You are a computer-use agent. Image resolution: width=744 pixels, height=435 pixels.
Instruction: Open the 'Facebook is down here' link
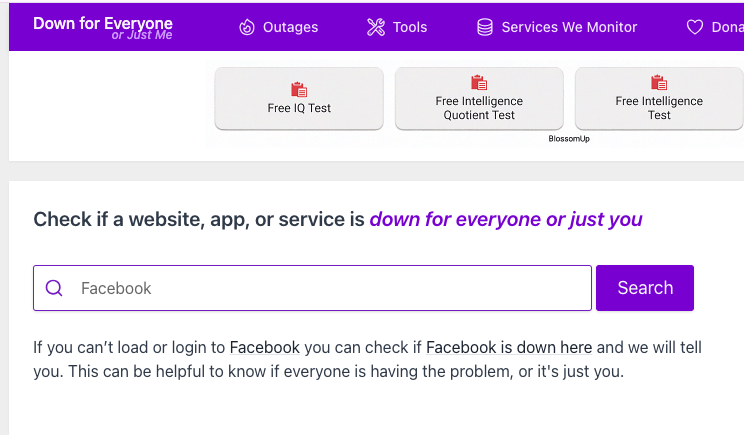[509, 348]
